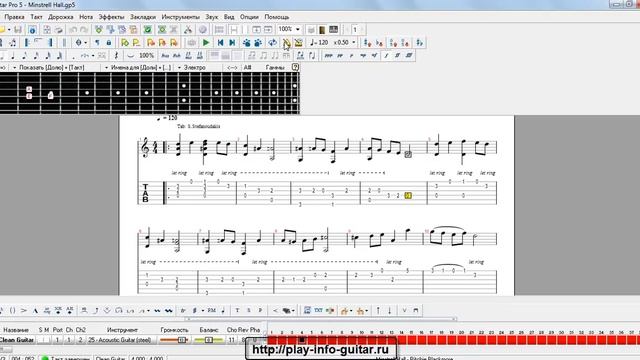Open the Помощь menu
640x360 pixels.
(x=277, y=17)
